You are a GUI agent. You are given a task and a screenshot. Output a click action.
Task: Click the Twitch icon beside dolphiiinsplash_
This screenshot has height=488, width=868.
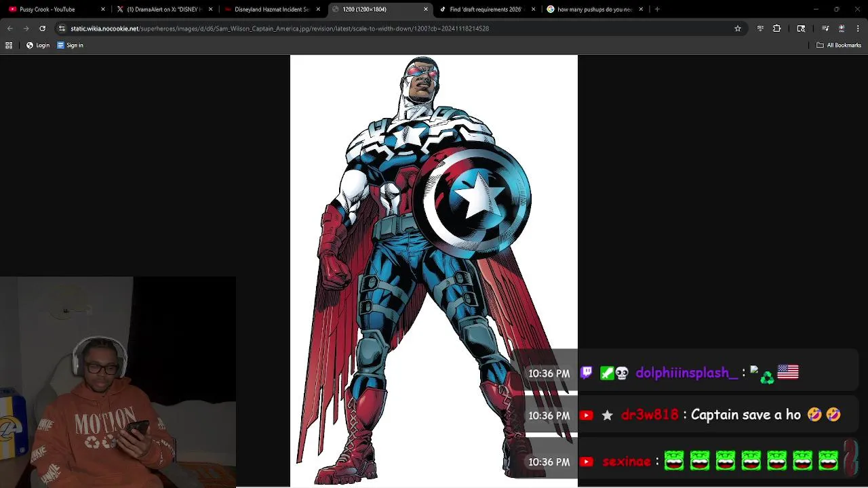tap(587, 373)
